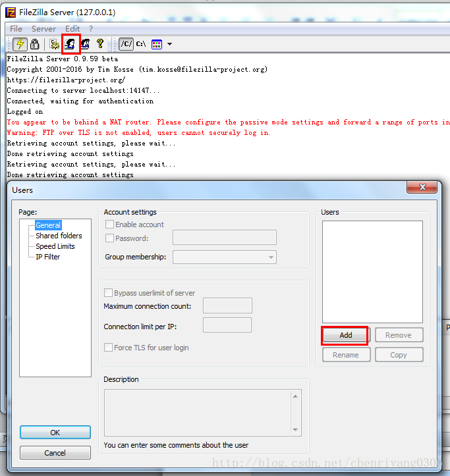Open the Users editor toolbar icon
450x476 pixels.
point(70,44)
